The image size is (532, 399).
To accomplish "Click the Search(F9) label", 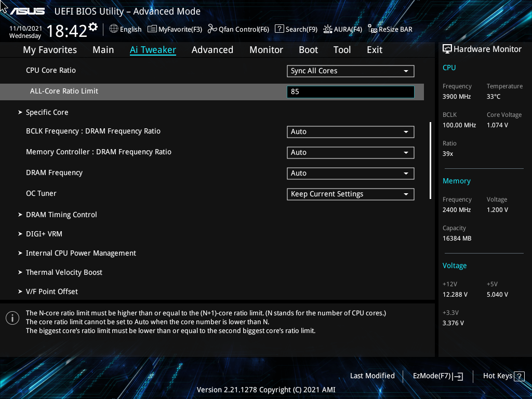I will coord(301,30).
